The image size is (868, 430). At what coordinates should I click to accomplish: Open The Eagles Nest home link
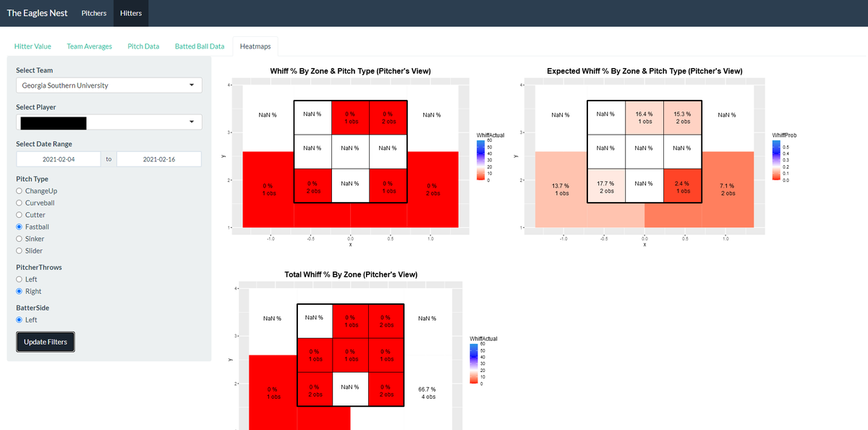point(38,13)
